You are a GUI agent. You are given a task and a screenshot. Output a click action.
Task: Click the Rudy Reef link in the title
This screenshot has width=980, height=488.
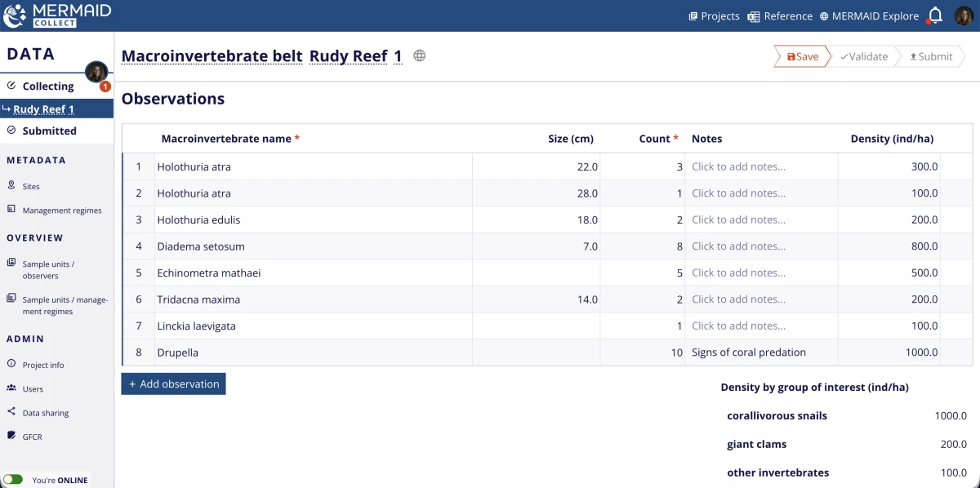[348, 55]
